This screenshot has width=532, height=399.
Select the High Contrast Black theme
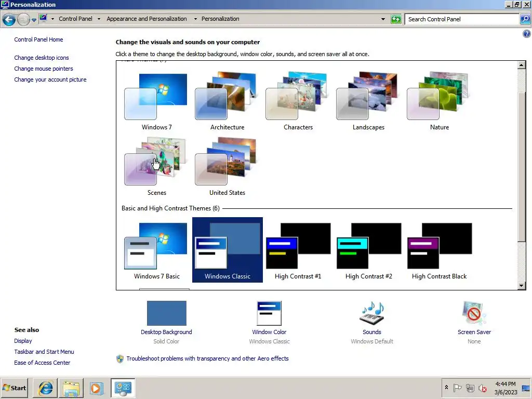coord(439,250)
